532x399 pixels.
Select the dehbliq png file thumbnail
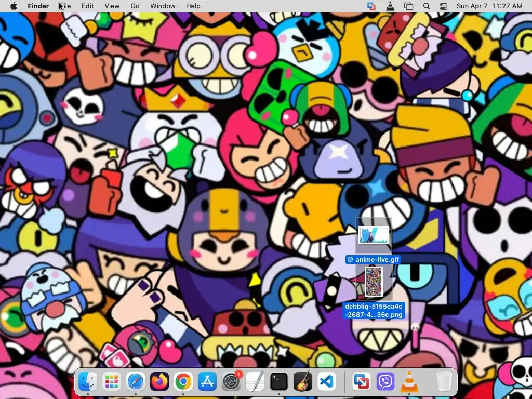point(374,282)
